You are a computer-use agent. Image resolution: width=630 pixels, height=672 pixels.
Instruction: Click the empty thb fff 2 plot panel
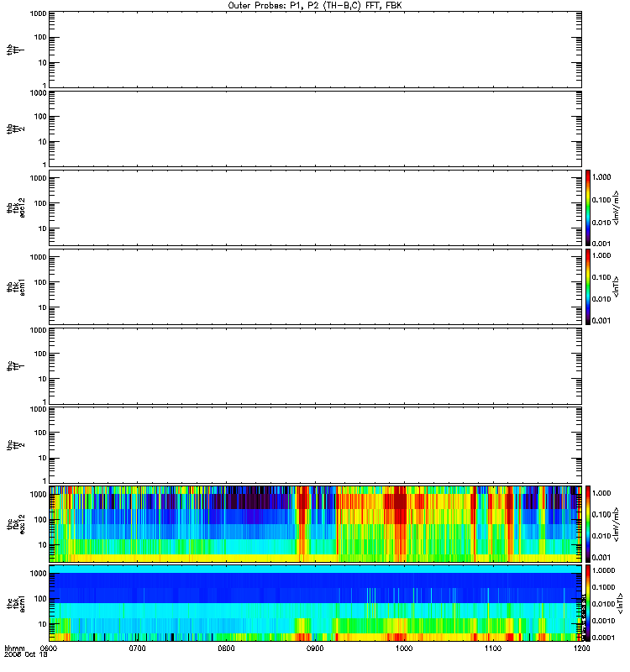316,129
